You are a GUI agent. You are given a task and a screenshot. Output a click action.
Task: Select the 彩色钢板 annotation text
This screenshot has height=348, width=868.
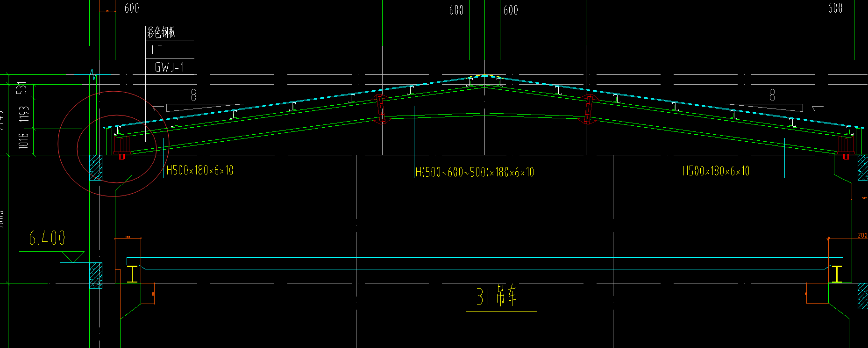point(161,32)
